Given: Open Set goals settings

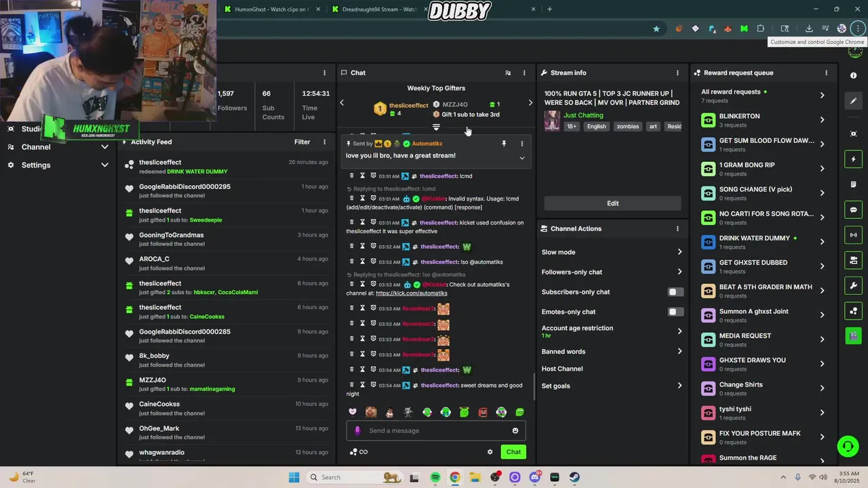Looking at the screenshot, I should point(612,386).
